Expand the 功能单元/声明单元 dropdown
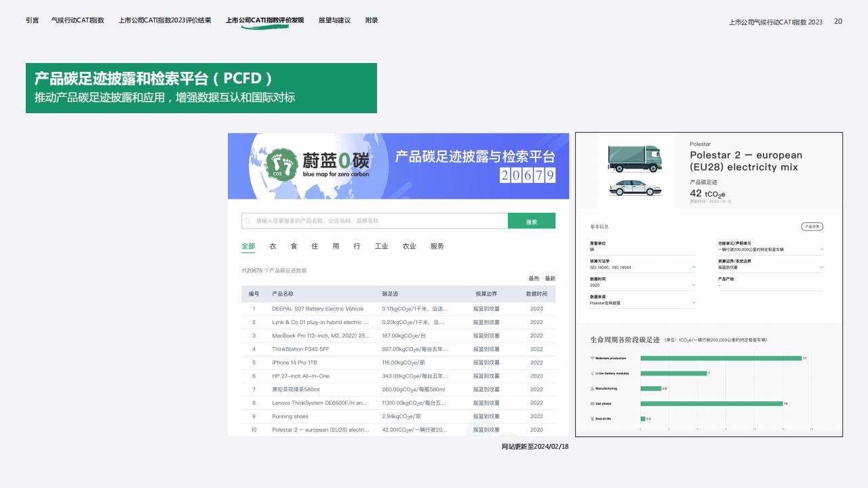 (x=822, y=249)
